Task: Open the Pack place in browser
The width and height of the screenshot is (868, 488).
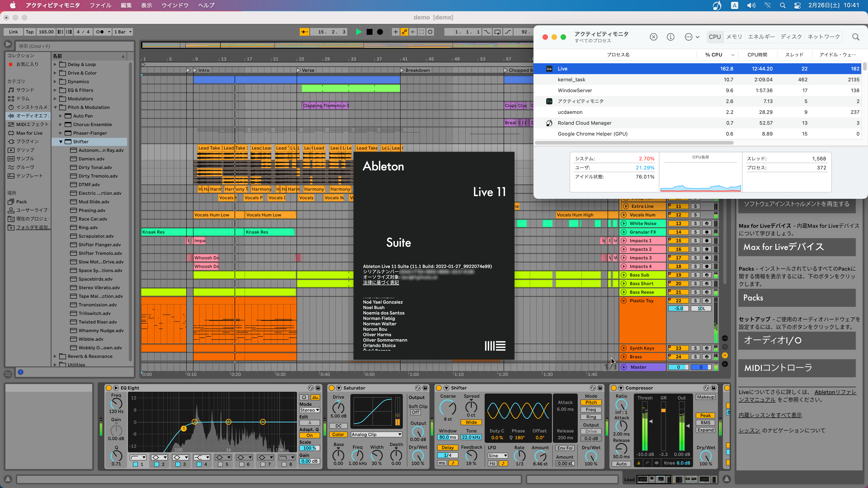Action: 21,202
